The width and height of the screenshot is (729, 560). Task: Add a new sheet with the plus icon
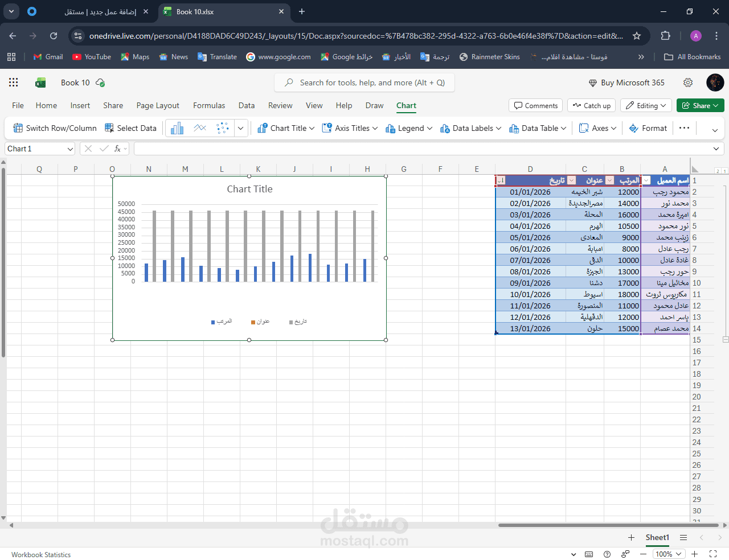(x=631, y=537)
